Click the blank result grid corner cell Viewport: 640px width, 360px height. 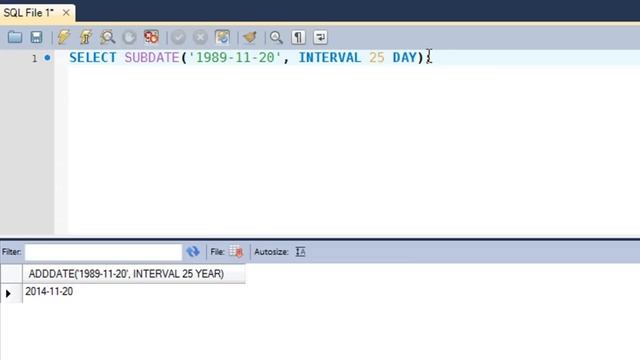click(11, 274)
